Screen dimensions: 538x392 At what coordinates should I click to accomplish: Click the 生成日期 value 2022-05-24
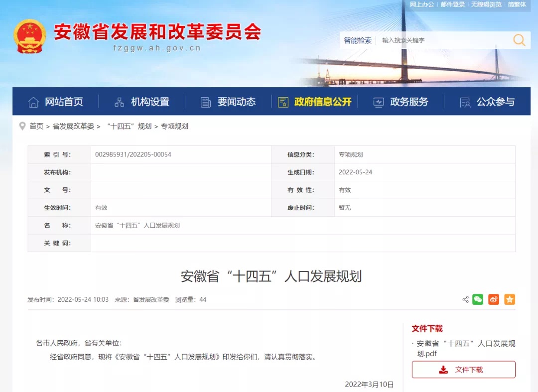356,172
